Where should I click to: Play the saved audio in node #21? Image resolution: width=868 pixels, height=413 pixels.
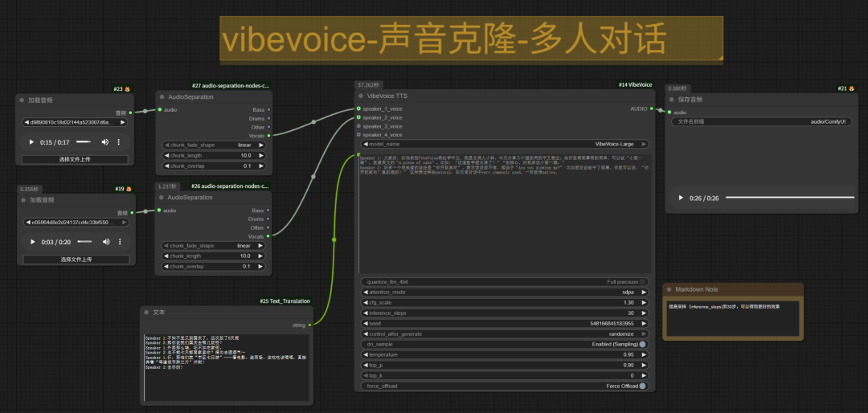681,198
